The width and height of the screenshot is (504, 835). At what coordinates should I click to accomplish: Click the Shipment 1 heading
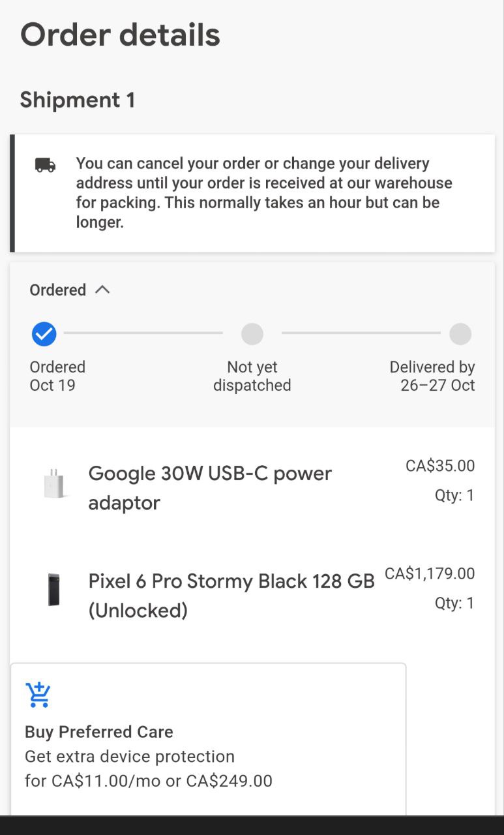pos(78,100)
